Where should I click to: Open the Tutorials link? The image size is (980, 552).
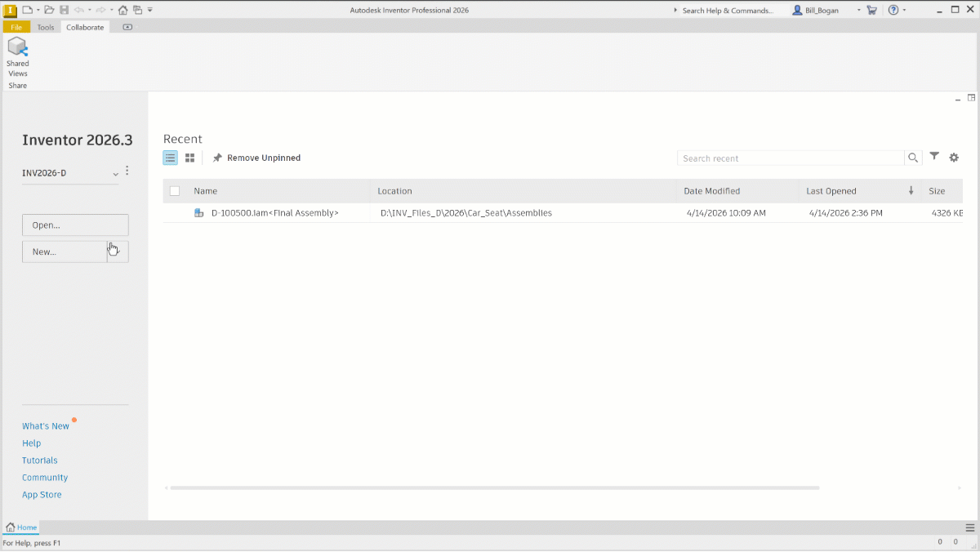coord(40,461)
